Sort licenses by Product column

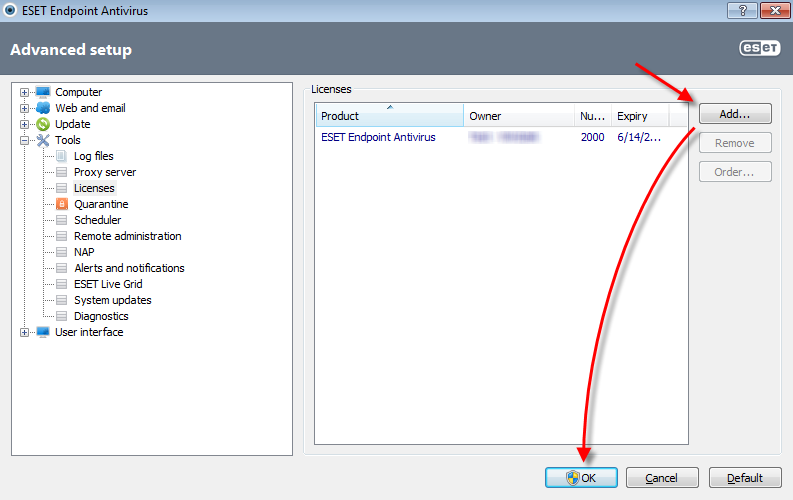[389, 115]
